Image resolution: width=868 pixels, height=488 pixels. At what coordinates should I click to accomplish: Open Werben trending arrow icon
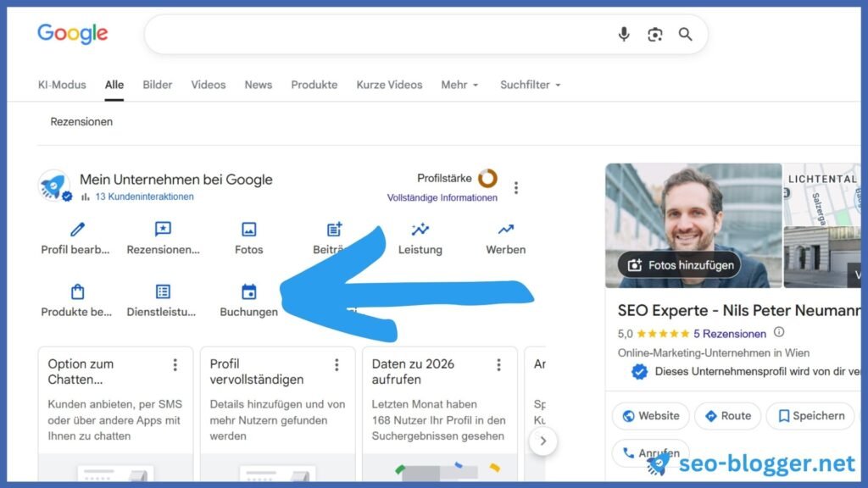(x=505, y=229)
